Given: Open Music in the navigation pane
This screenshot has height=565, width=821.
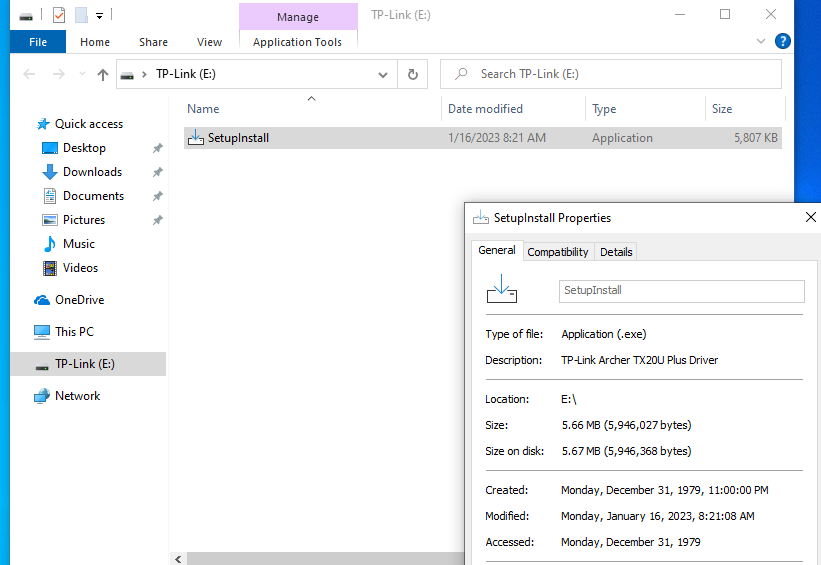Looking at the screenshot, I should (79, 244).
